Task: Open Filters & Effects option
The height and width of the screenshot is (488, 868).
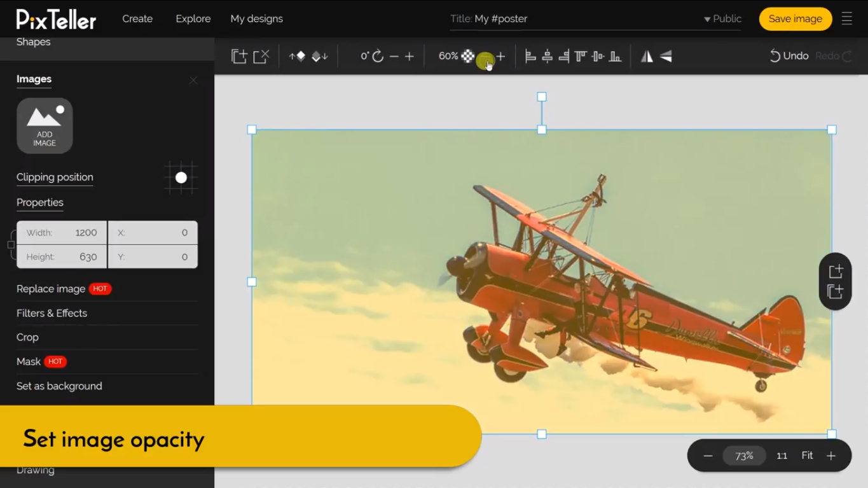Action: click(x=52, y=313)
